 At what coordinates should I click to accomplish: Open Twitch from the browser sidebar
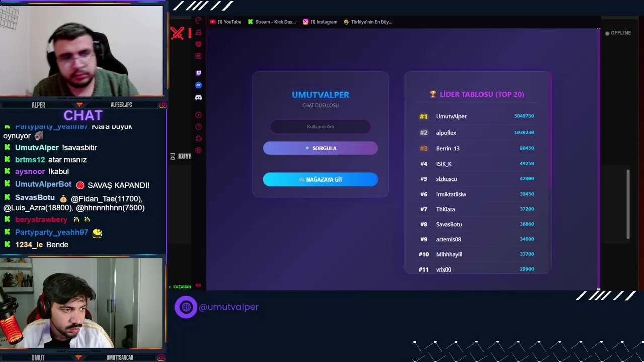tap(198, 73)
